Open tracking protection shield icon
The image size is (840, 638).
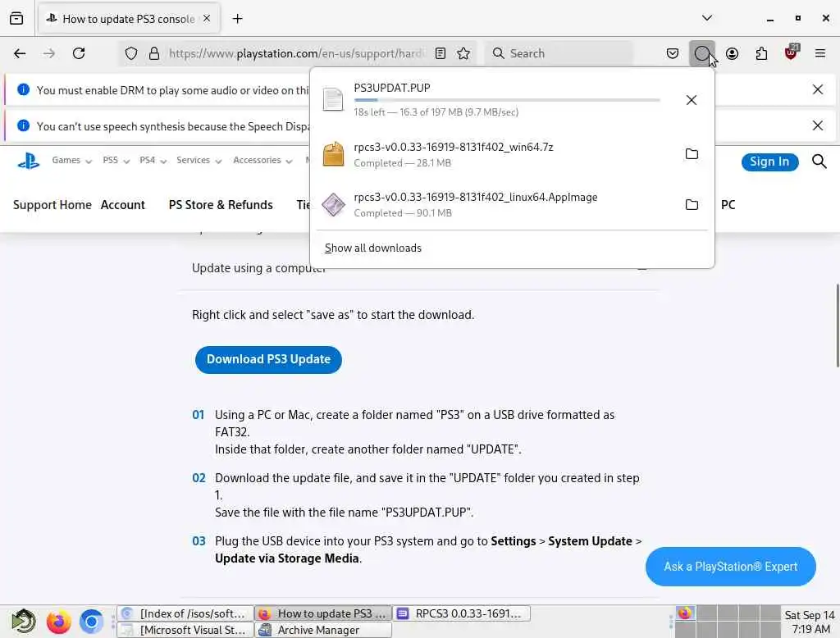(x=131, y=53)
